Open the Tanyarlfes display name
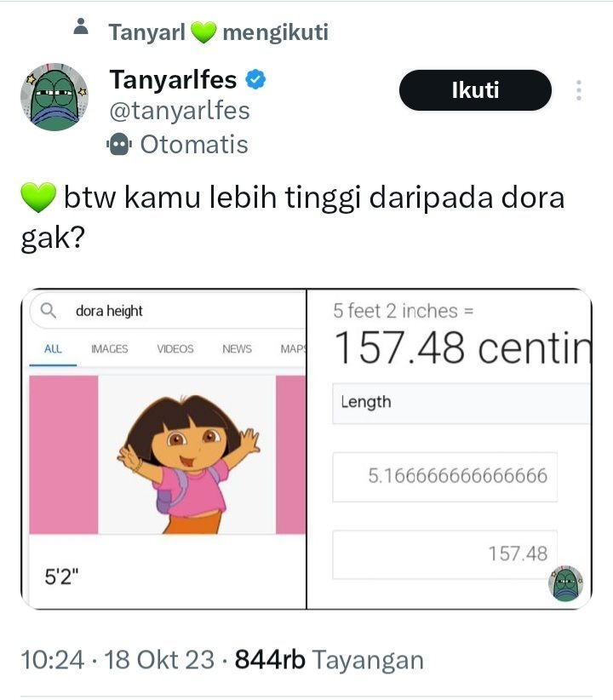Screen dimensions: 613x700 173,79
